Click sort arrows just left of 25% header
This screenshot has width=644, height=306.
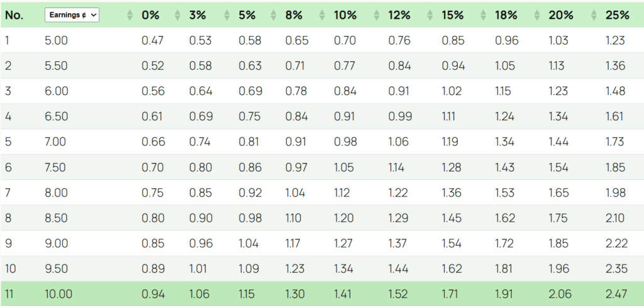tap(593, 15)
